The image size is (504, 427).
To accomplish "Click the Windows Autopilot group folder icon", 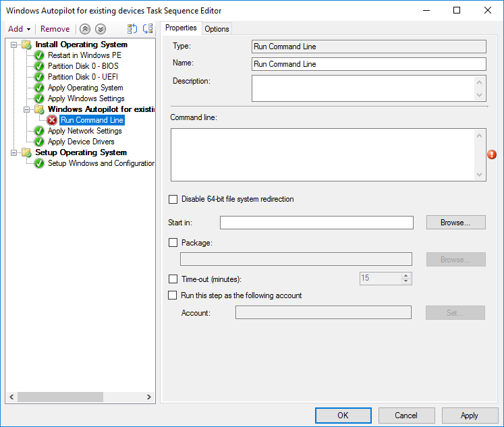I will (39, 109).
